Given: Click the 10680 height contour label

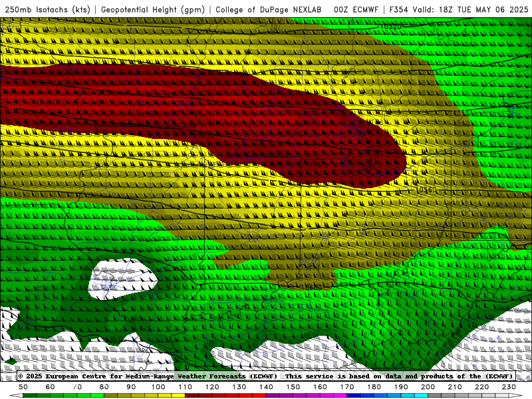Looking at the screenshot, I should (x=311, y=287).
